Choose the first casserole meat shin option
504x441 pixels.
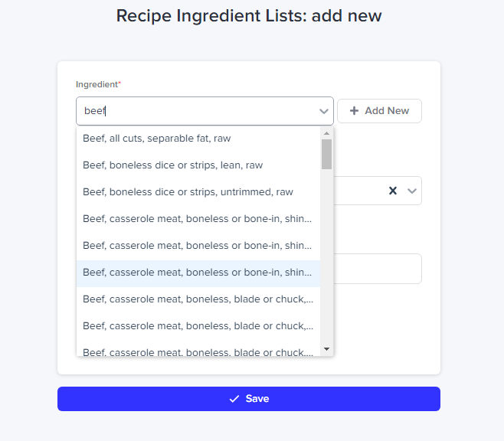coord(197,219)
